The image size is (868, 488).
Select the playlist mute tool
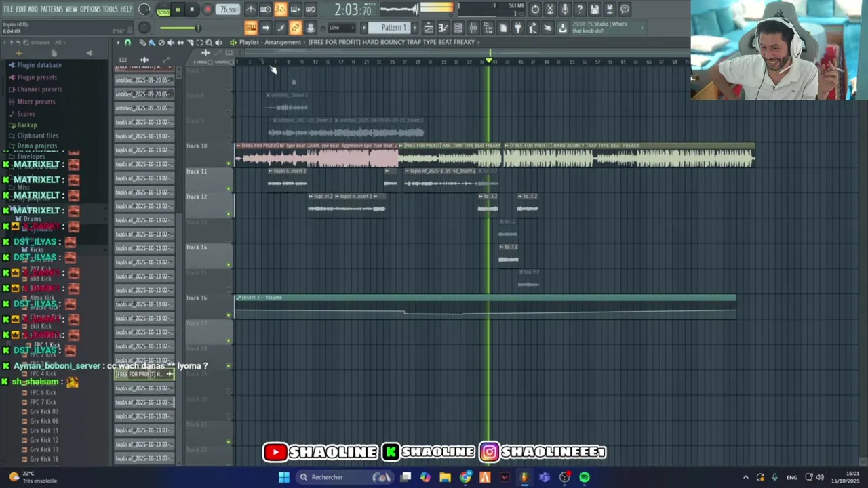click(171, 43)
